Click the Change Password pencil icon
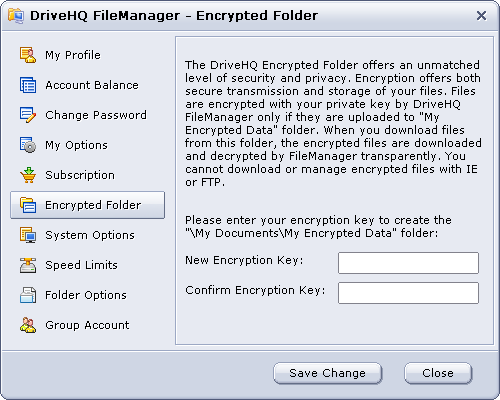The image size is (500, 400). 28,115
